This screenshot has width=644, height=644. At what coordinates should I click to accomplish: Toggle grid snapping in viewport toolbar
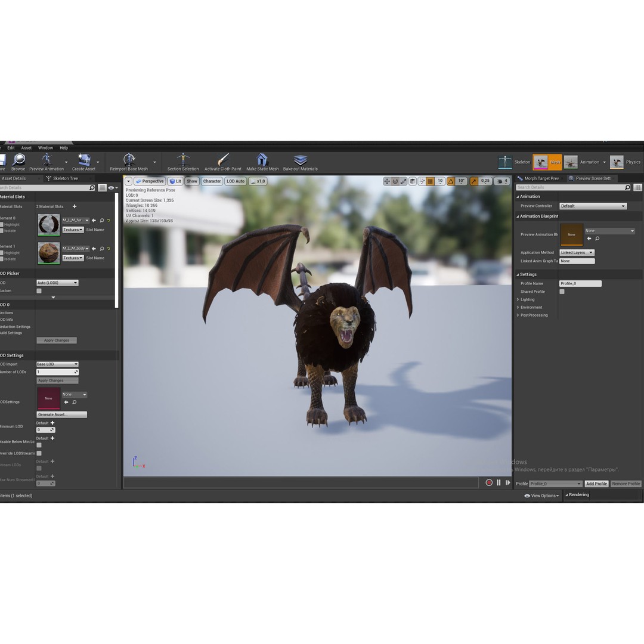[430, 181]
